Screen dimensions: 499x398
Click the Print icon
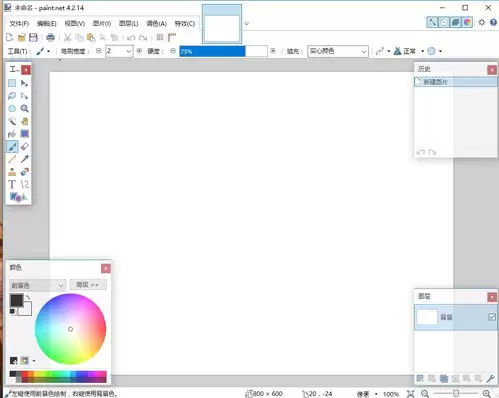(50, 37)
